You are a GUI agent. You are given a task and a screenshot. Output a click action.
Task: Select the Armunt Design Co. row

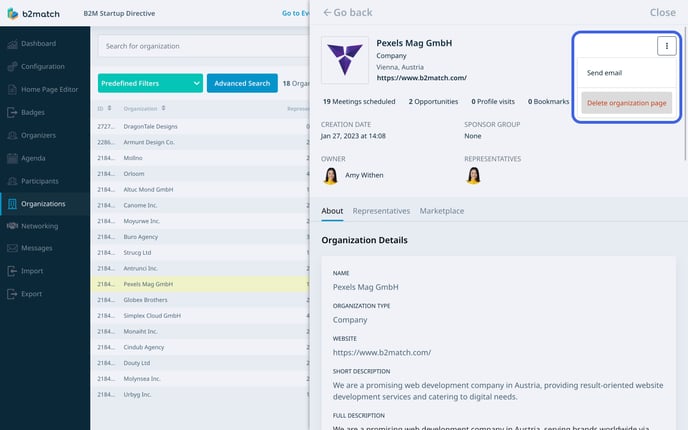tap(200, 142)
